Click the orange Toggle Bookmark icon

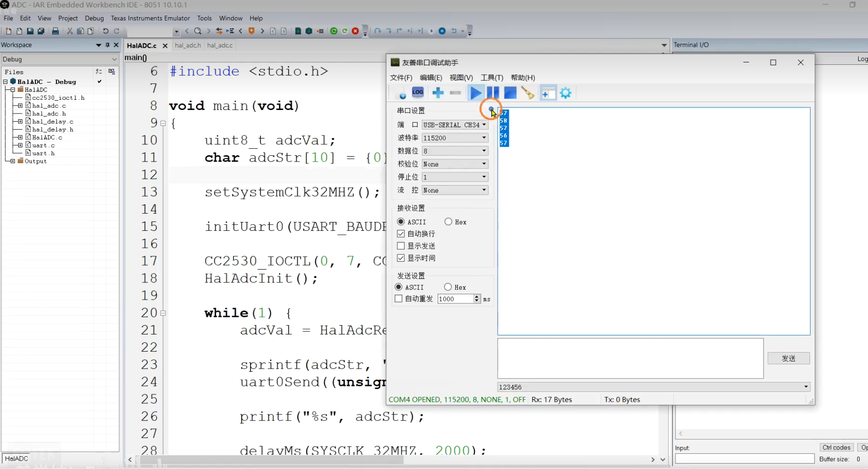pyautogui.click(x=252, y=31)
